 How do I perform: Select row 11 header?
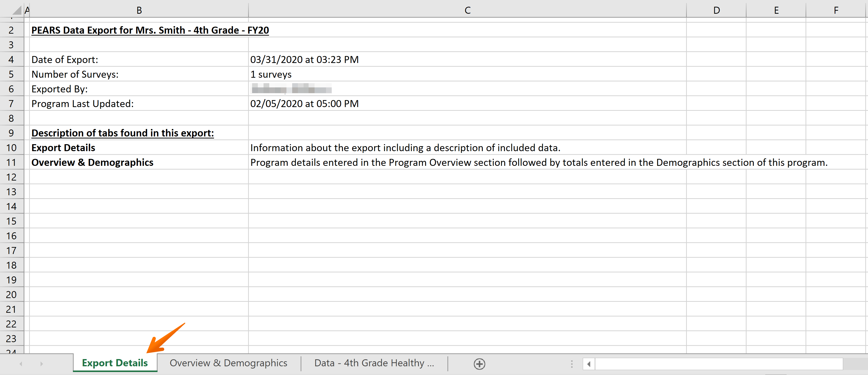click(11, 162)
